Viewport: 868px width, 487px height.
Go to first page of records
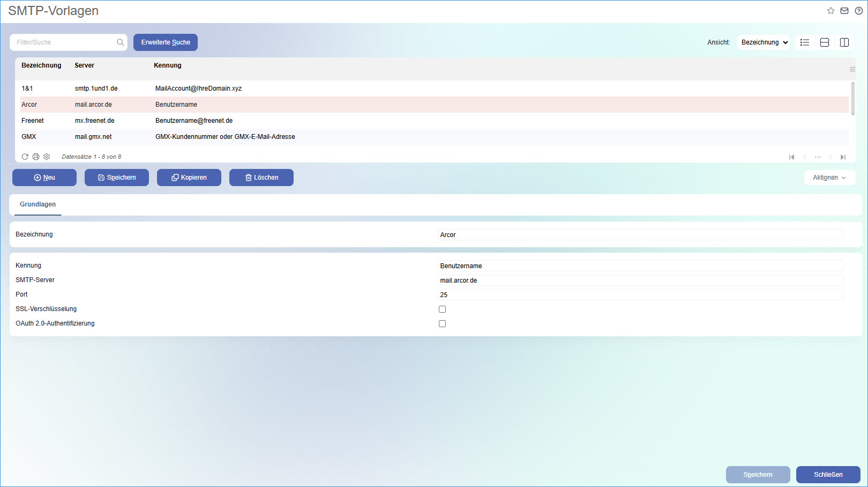click(792, 157)
